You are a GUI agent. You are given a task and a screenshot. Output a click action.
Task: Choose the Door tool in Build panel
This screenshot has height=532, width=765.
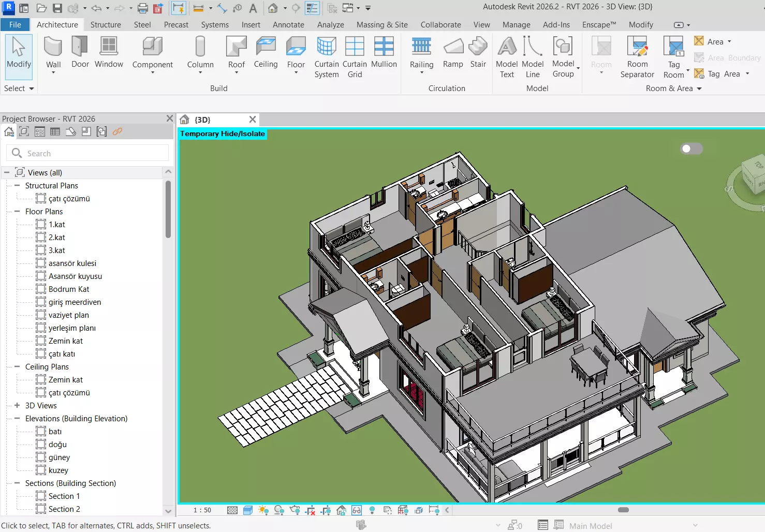point(80,53)
